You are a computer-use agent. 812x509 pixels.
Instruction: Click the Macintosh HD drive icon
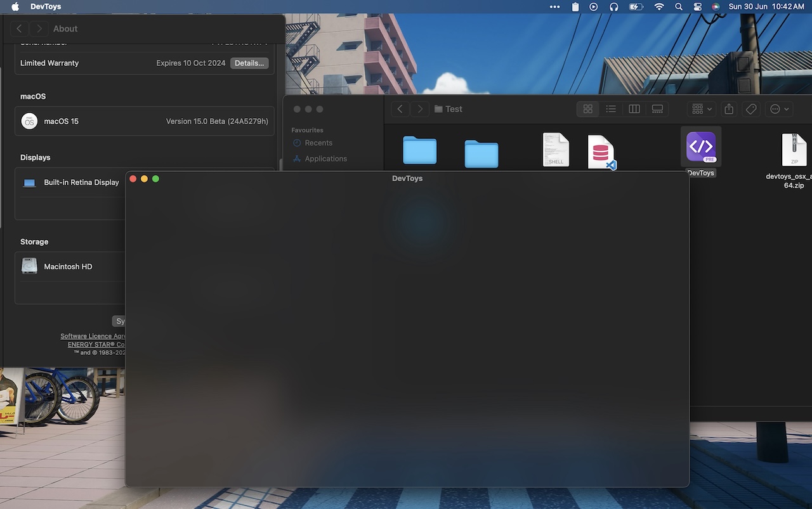(x=29, y=266)
